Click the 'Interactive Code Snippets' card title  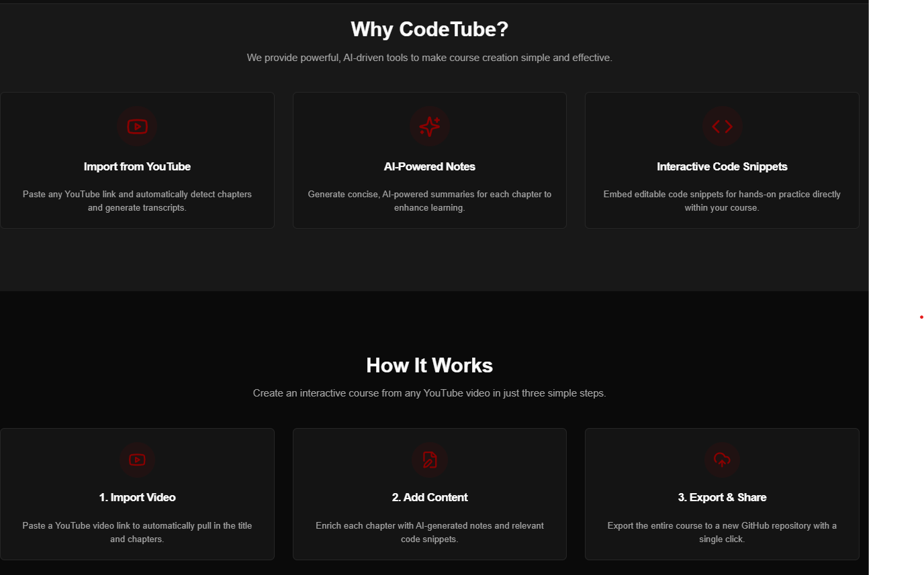pyautogui.click(x=722, y=166)
